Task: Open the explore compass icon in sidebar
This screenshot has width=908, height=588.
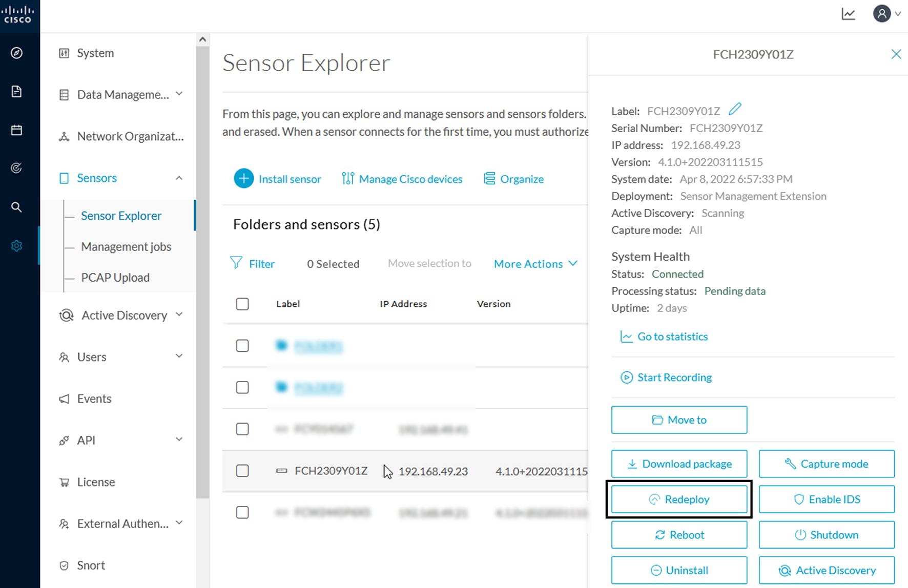Action: tap(17, 53)
